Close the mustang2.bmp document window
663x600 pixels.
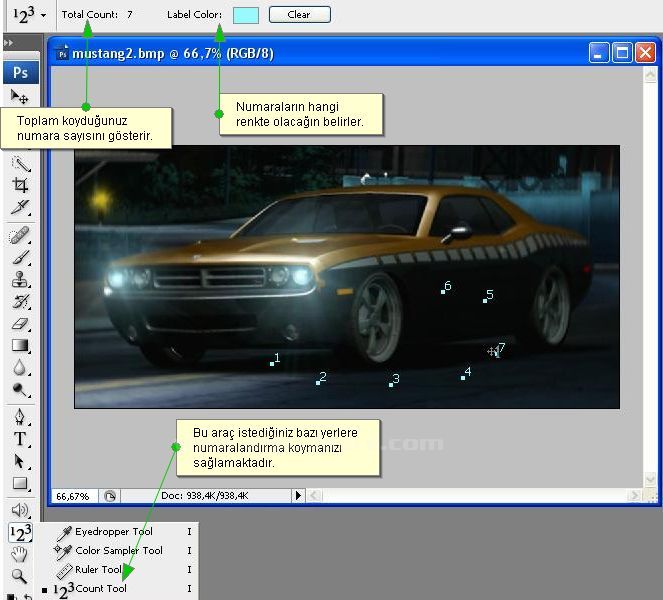(x=645, y=53)
